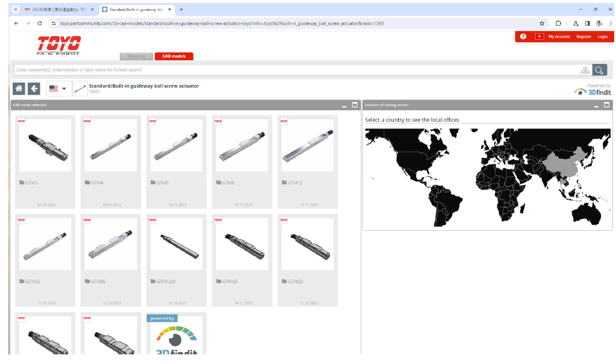Click the Login link
The image size is (616, 364).
coord(602,37)
